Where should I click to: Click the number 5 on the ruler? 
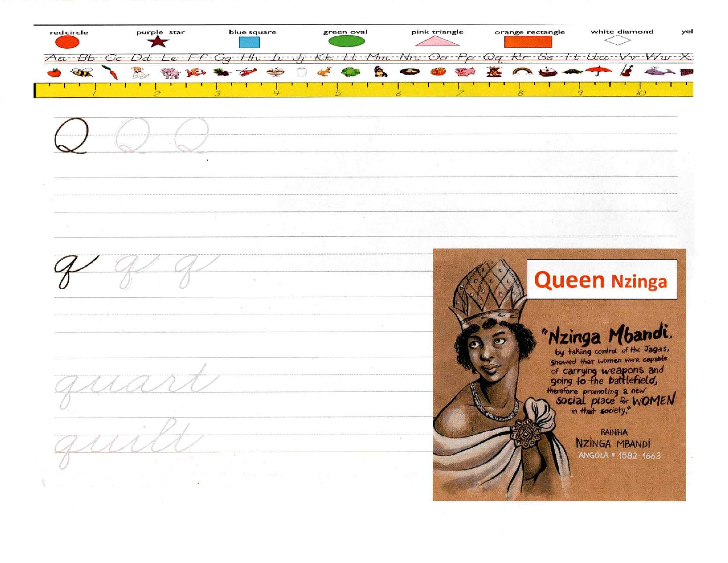point(338,93)
